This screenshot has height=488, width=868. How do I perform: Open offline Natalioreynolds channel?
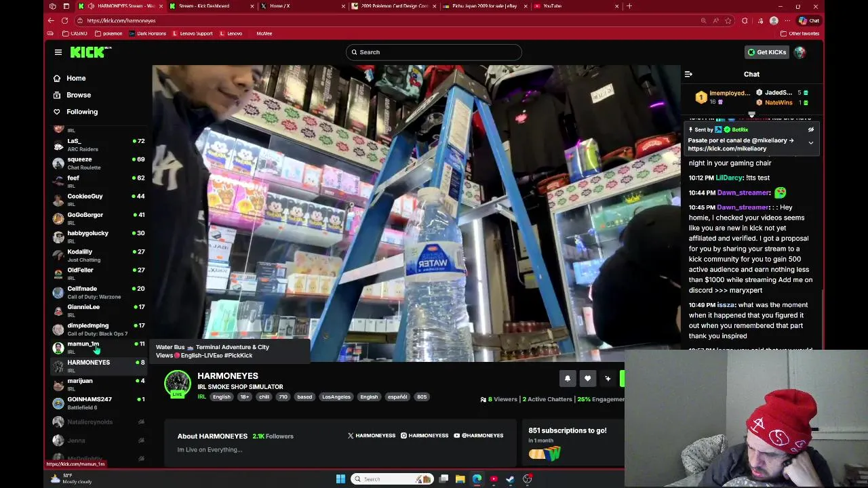[99, 422]
